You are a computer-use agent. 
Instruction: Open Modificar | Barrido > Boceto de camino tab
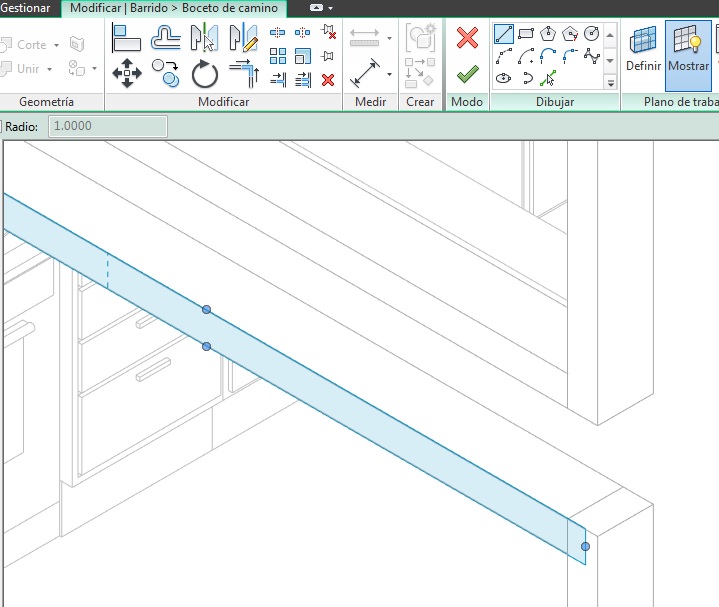(x=175, y=8)
